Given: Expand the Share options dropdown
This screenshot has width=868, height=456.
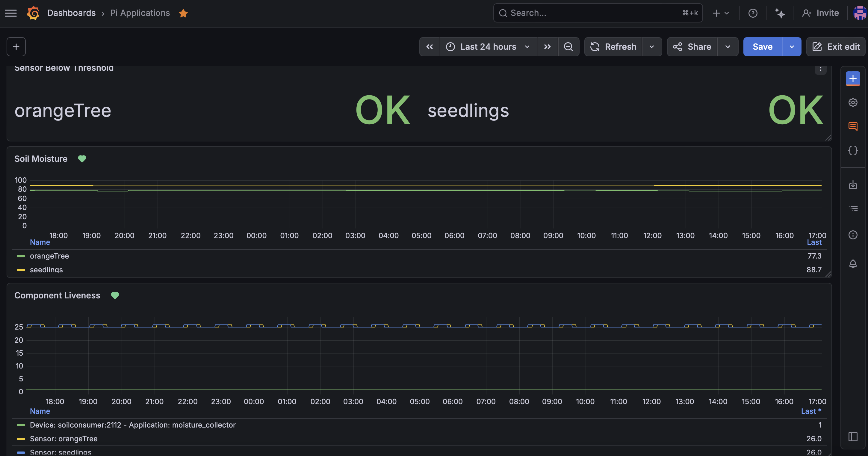Looking at the screenshot, I should (728, 47).
